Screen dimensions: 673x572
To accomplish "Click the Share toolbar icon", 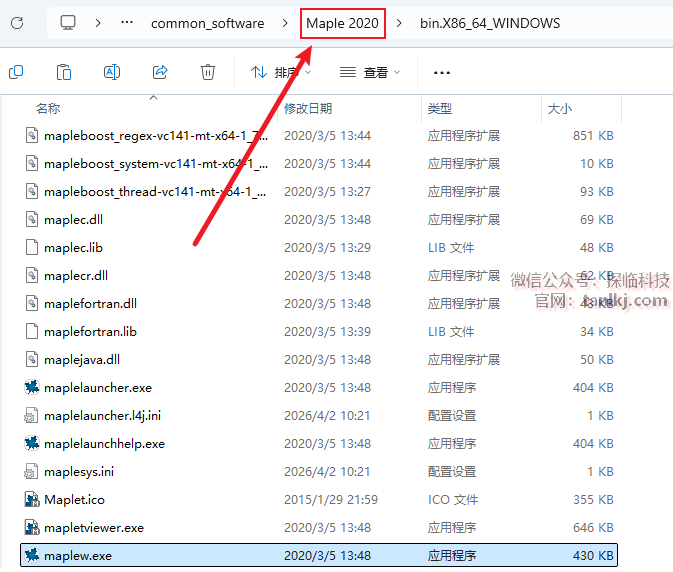I will click(160, 72).
